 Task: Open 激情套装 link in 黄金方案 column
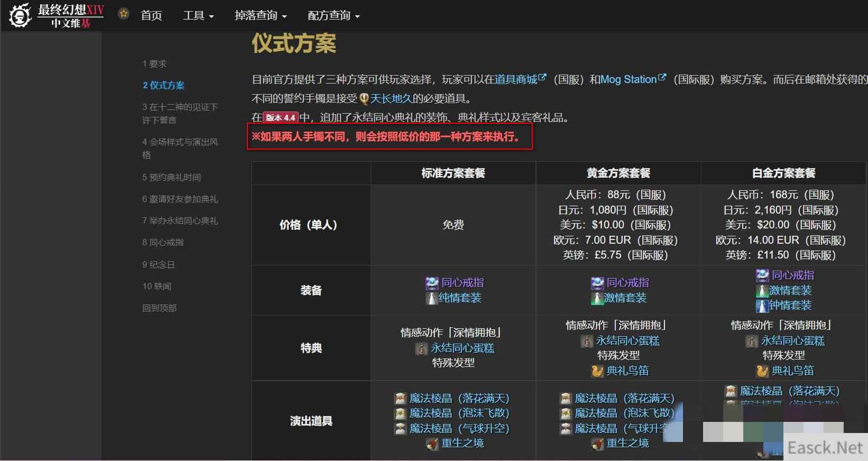[625, 298]
